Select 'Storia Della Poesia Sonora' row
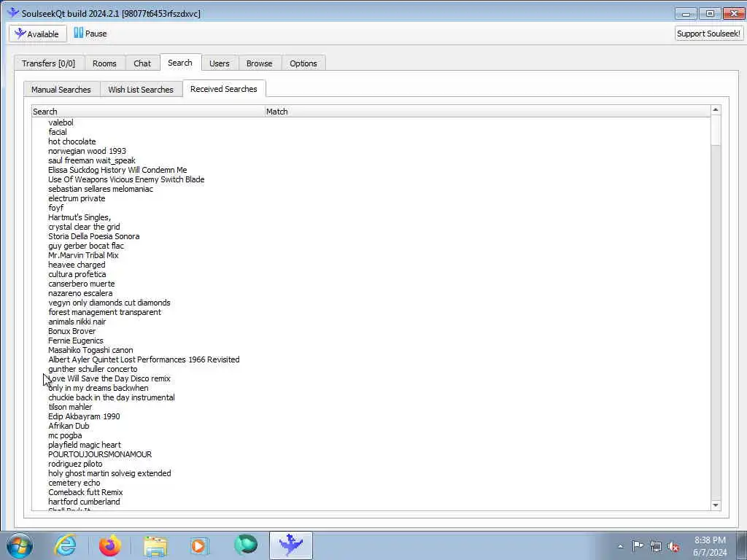This screenshot has width=747, height=560. point(94,236)
